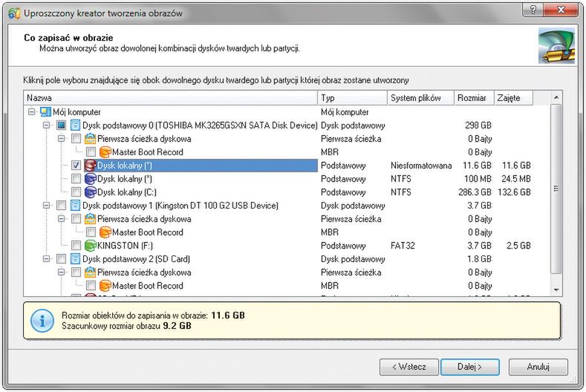Click the Master Boot Record icon under SD Card
This screenshot has height=392, width=586.
coord(105,286)
